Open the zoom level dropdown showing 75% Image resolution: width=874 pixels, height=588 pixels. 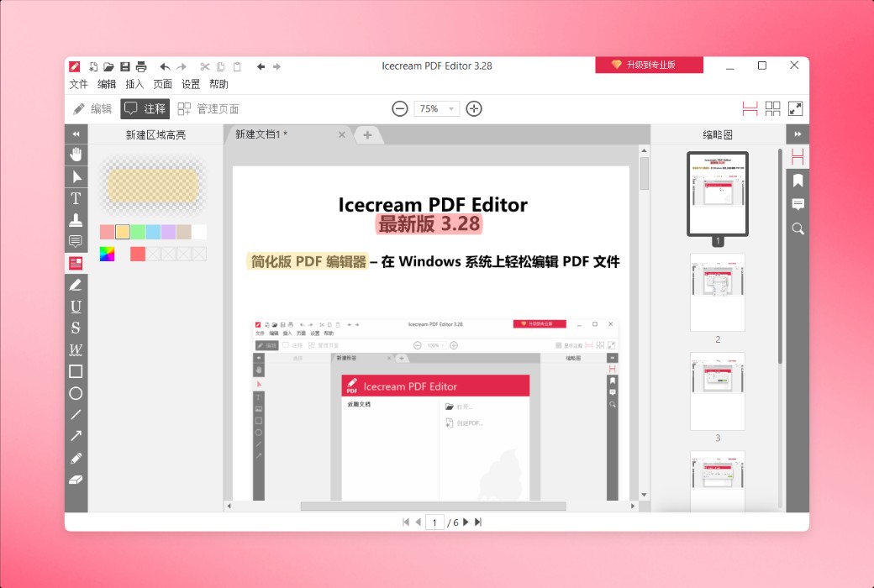(436, 108)
